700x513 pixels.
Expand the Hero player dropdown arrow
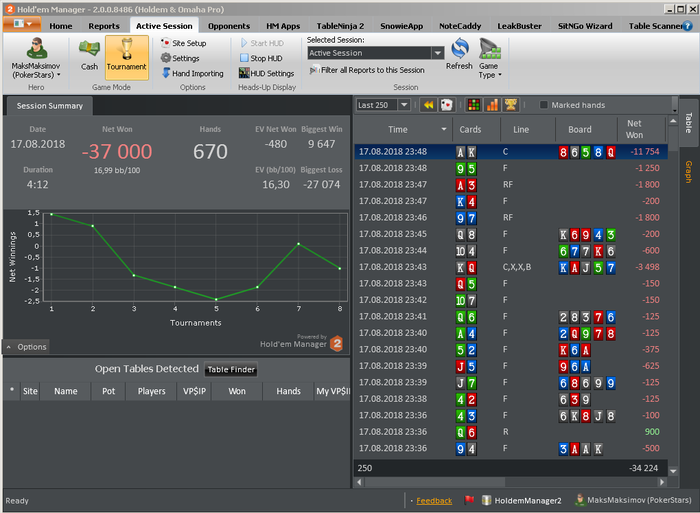(58, 75)
